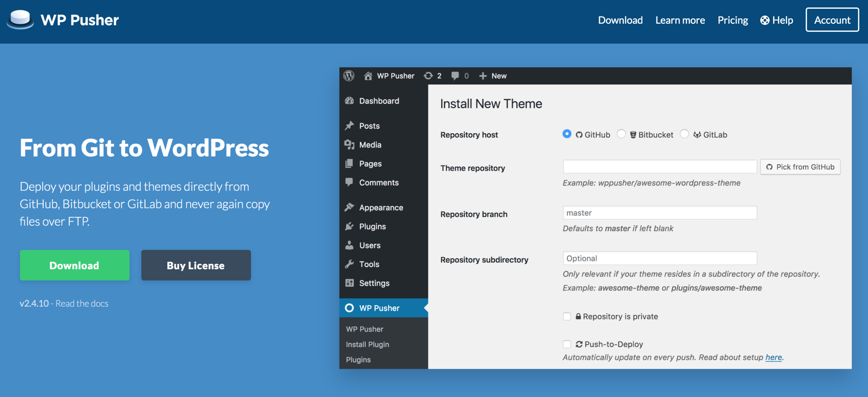Click the Plugins plug icon in sidebar
The height and width of the screenshot is (397, 868).
349,226
